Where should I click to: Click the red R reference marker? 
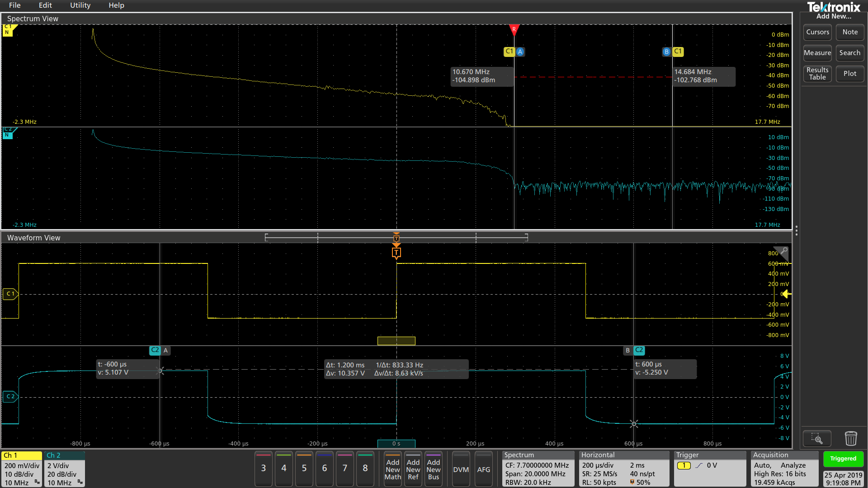(x=514, y=30)
